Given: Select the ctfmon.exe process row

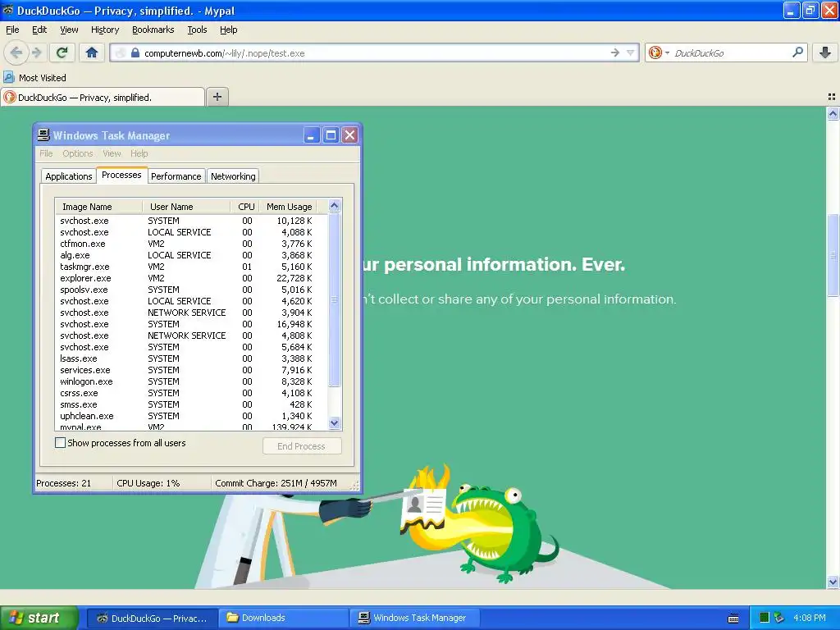Looking at the screenshot, I should click(x=191, y=244).
